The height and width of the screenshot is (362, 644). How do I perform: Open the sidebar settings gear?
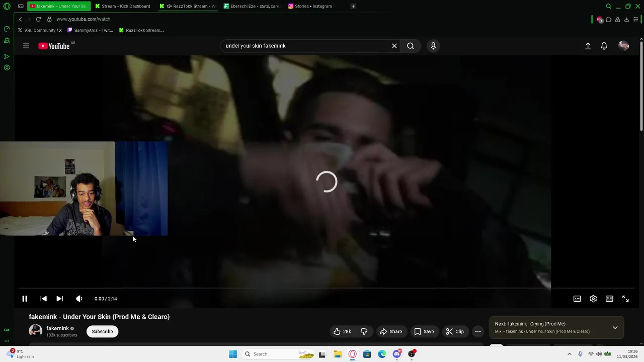pyautogui.click(x=7, y=67)
